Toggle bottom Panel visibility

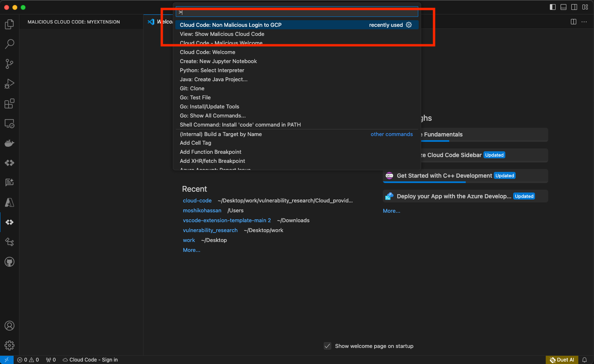coord(563,7)
